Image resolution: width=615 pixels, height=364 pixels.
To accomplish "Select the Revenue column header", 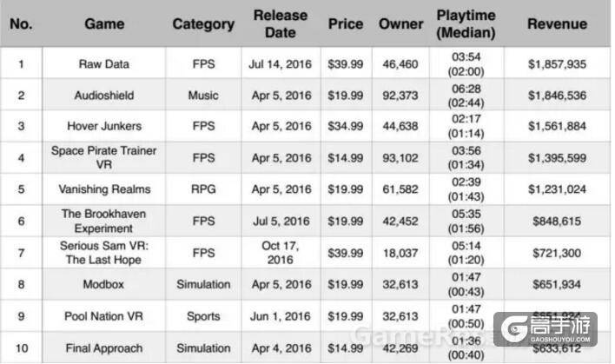I will (x=558, y=24).
